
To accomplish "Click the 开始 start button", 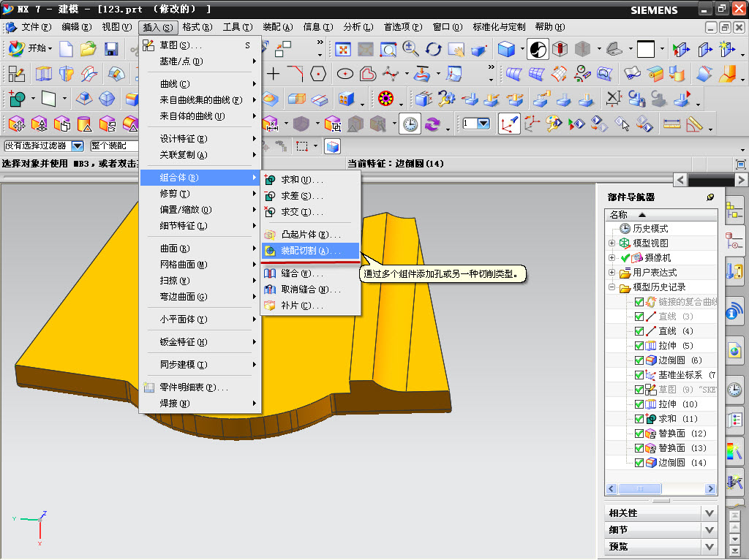I will click(x=29, y=49).
